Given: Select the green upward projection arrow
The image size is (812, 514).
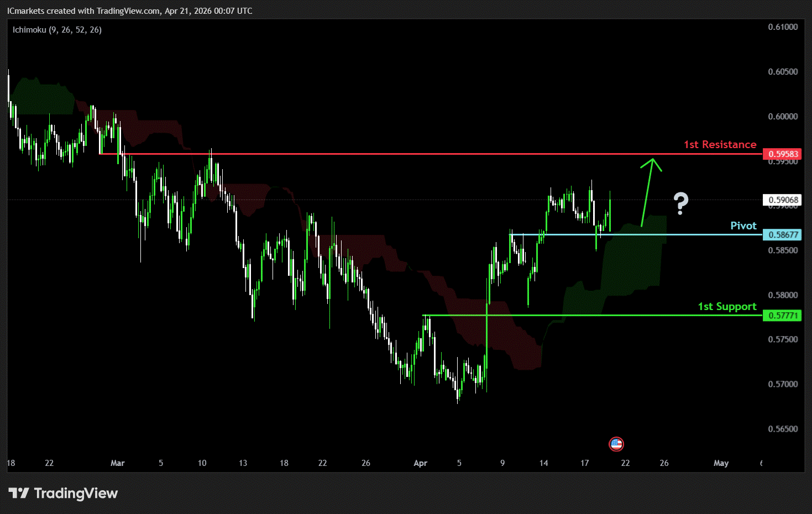Looking at the screenshot, I should (648, 191).
